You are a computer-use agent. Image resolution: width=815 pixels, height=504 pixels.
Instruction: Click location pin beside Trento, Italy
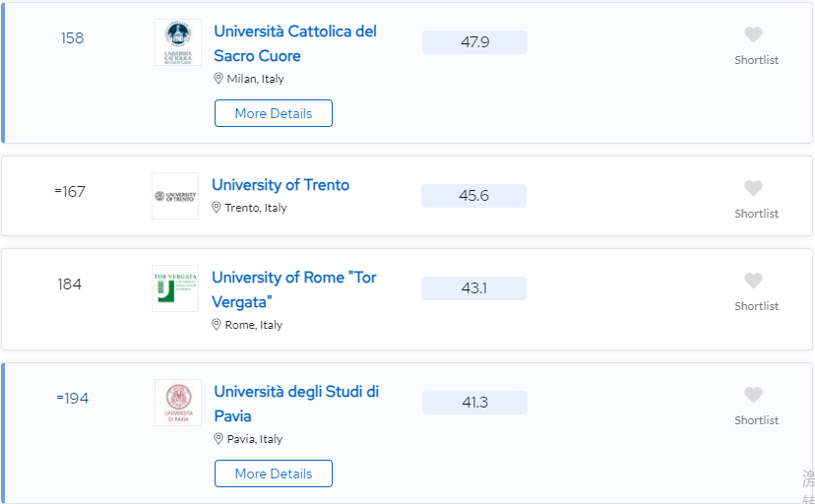[x=217, y=208]
